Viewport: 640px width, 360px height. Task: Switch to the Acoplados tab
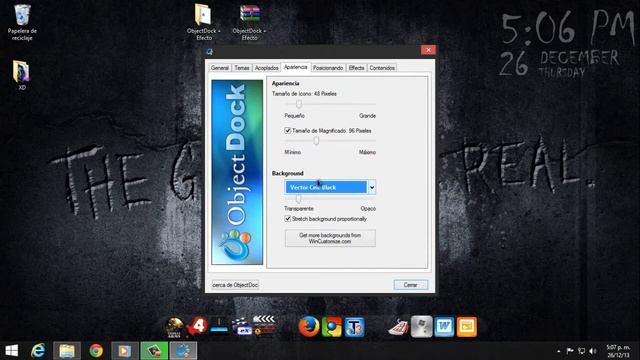point(267,68)
